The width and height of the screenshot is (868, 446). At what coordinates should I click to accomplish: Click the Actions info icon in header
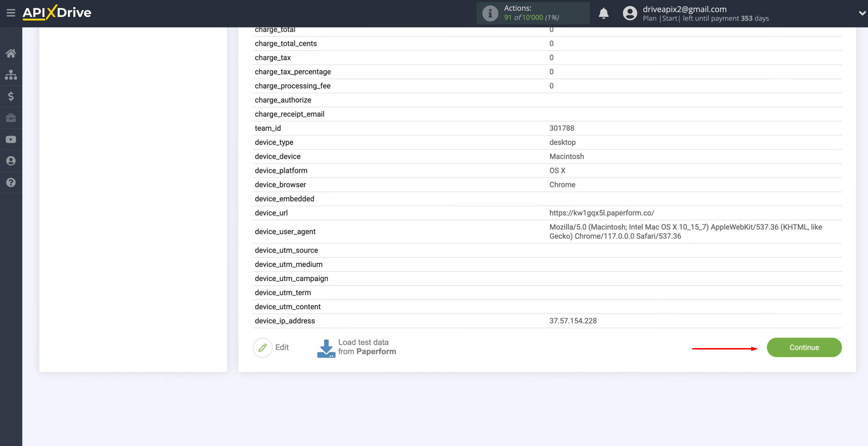(490, 13)
